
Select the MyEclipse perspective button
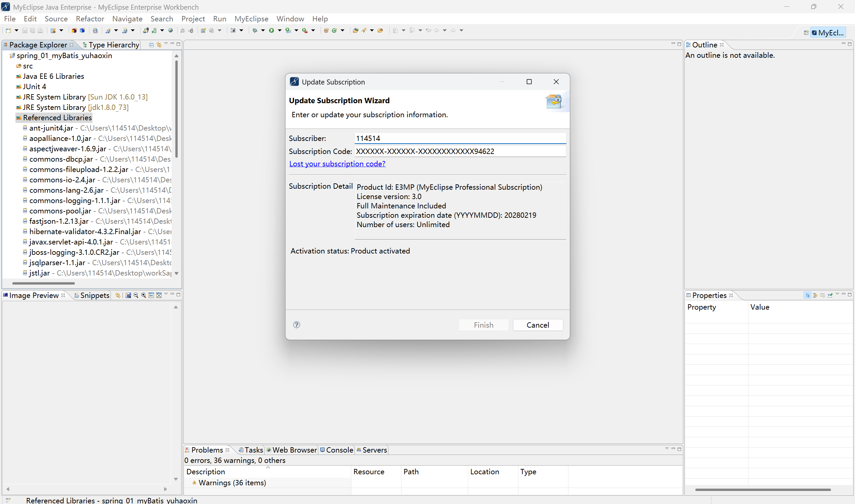[828, 33]
